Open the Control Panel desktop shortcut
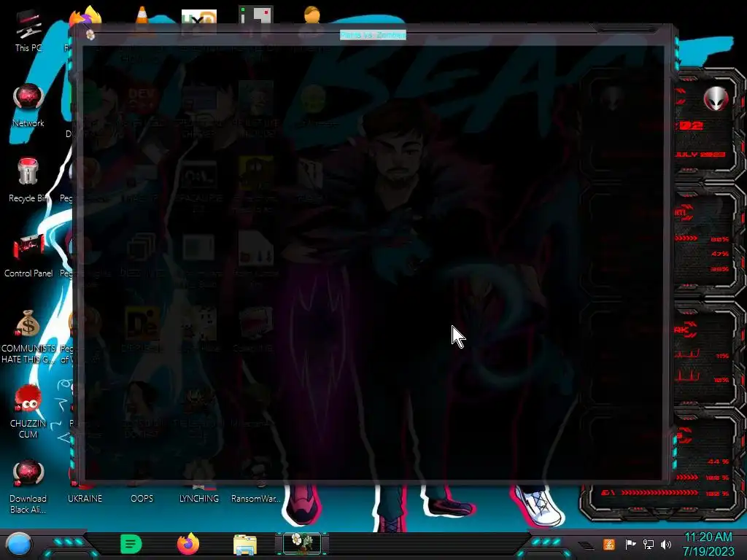 (28, 255)
